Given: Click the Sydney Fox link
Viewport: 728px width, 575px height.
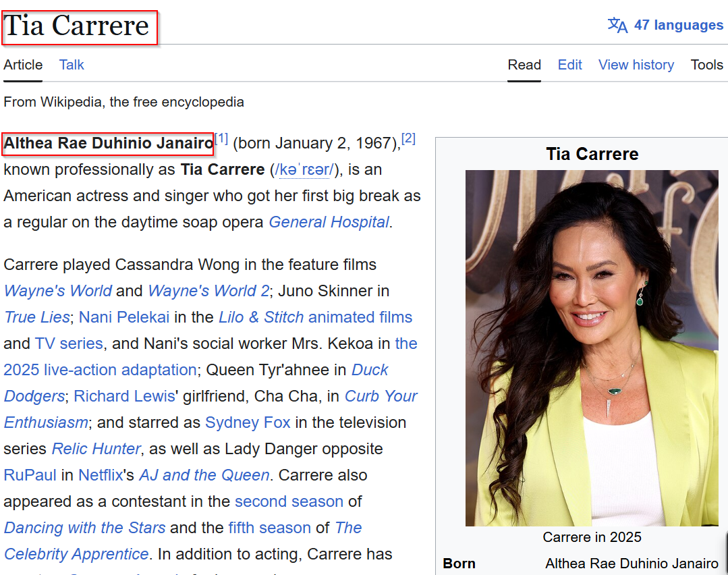Looking at the screenshot, I should point(248,422).
